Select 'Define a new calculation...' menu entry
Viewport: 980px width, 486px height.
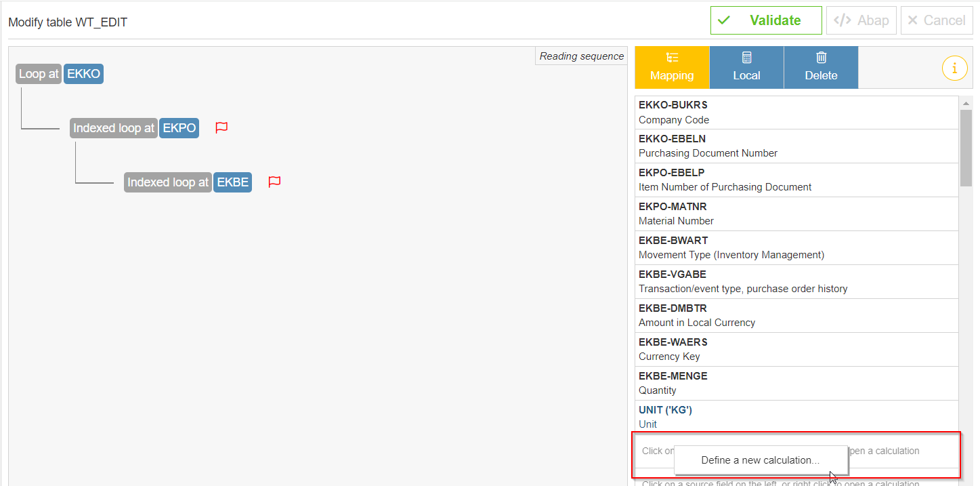point(760,460)
